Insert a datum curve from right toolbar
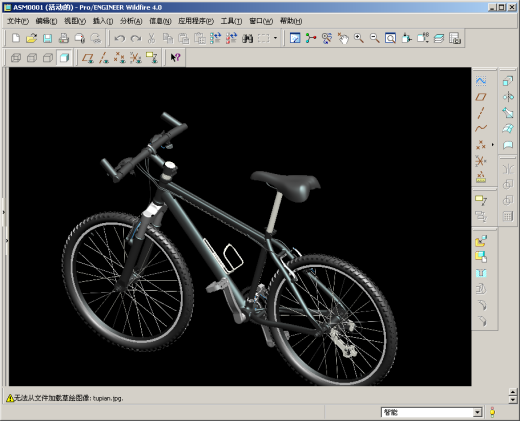 tap(481, 128)
